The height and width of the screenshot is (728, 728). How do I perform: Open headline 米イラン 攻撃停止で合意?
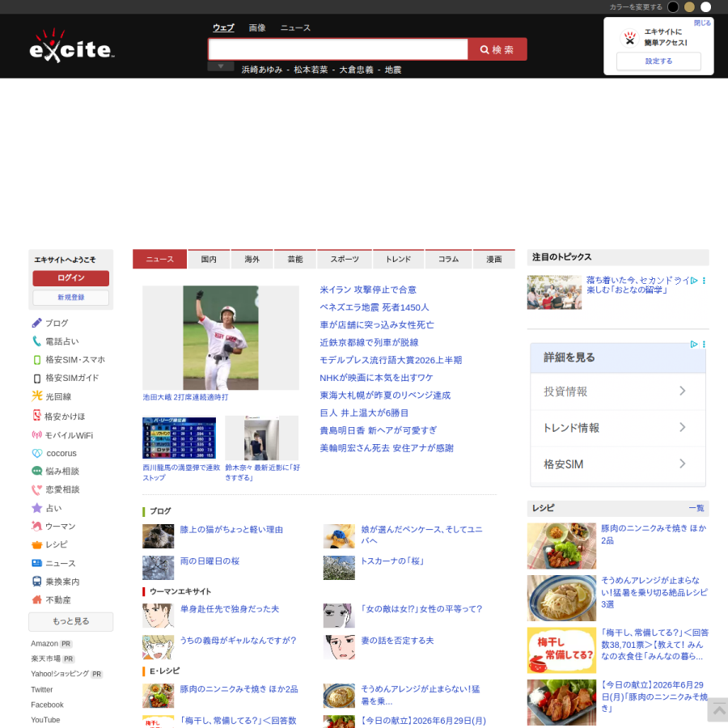pos(368,290)
